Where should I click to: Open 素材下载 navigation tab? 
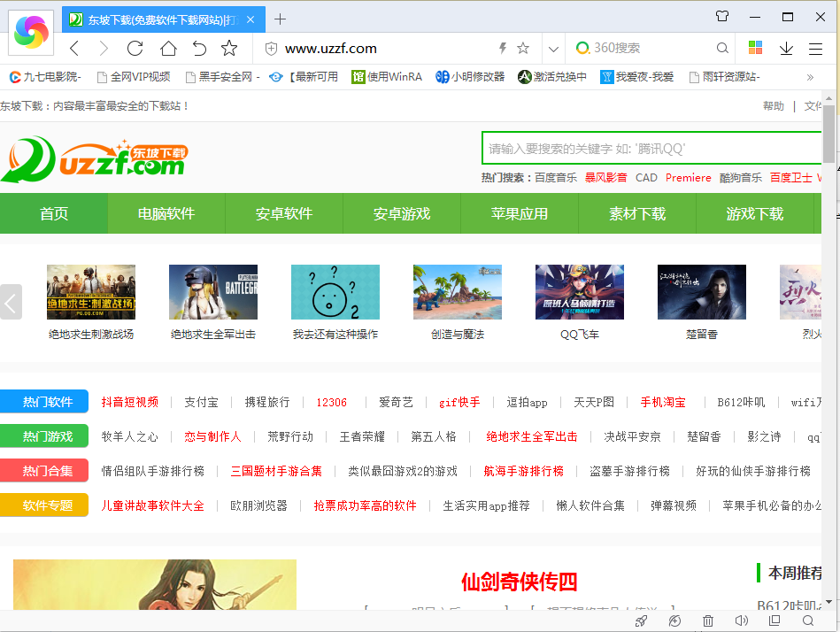(x=637, y=213)
